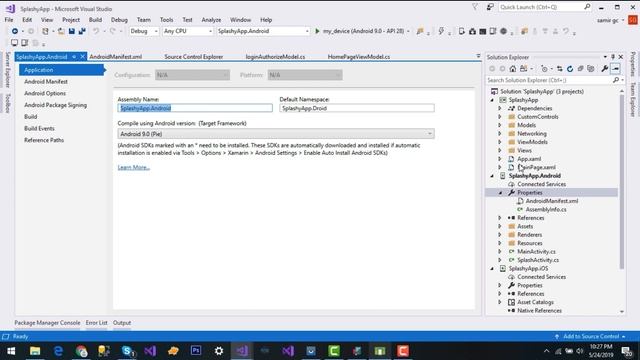Open Skype from the Windows taskbar
Screen dimensions: 640x360
coord(127,351)
